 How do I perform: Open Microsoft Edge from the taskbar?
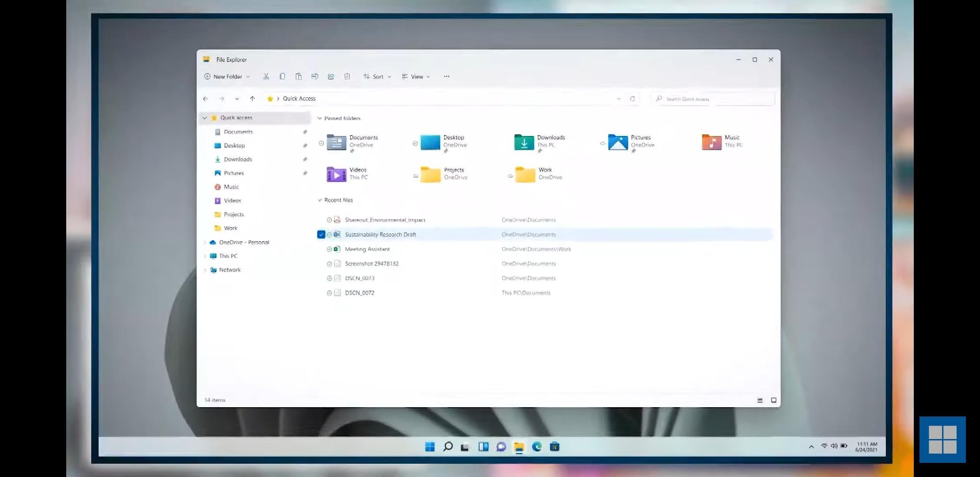coord(537,447)
